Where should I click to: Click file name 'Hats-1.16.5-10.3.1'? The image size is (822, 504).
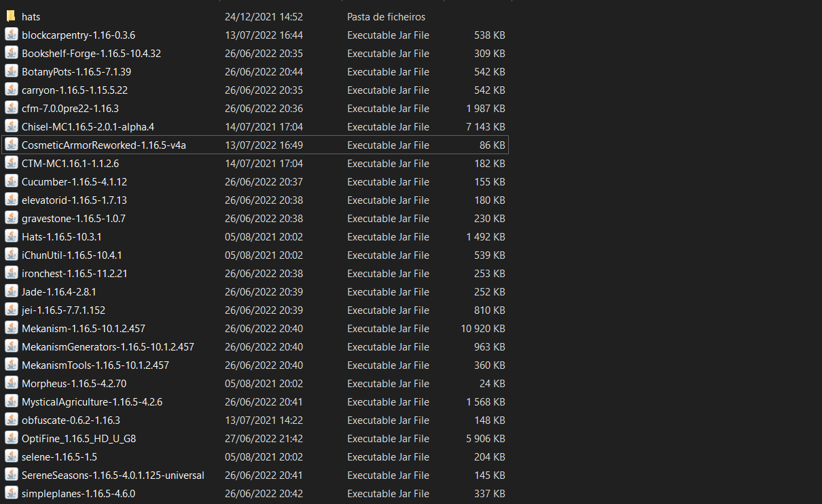click(62, 236)
